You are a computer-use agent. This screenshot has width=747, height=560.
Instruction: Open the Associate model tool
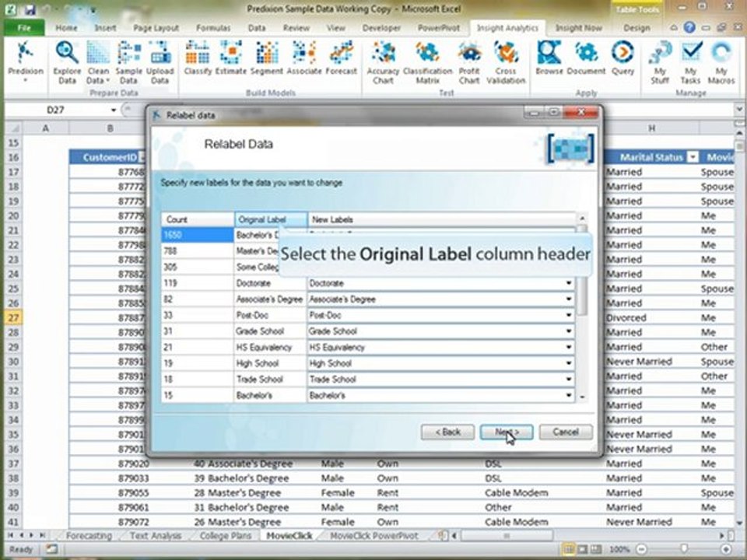click(x=304, y=58)
